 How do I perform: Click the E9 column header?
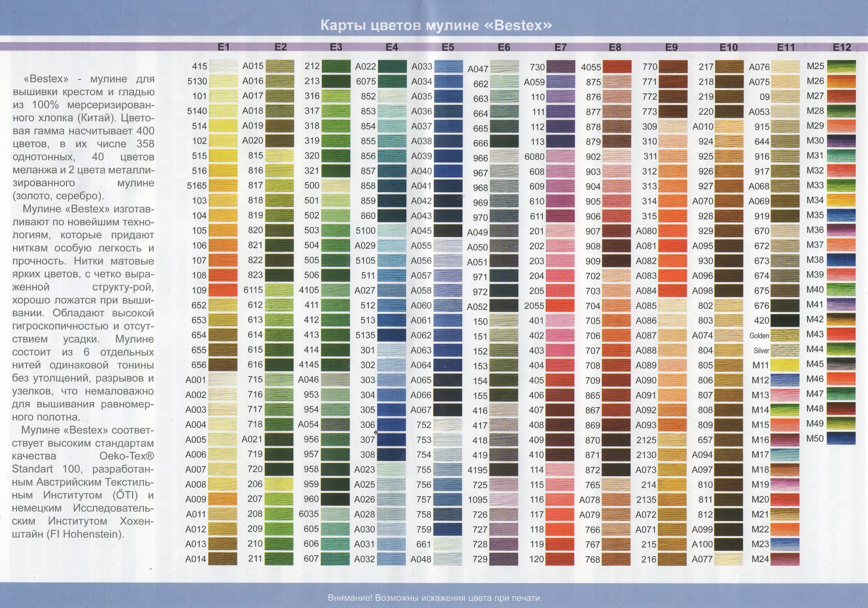point(672,47)
